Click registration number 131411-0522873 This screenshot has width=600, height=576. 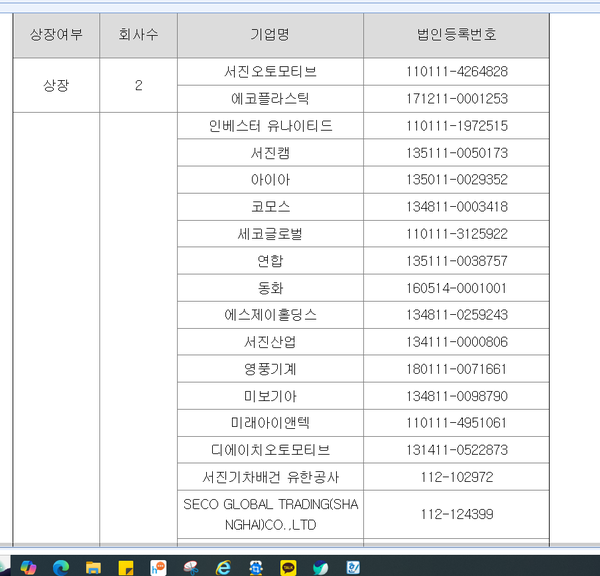[x=457, y=450]
